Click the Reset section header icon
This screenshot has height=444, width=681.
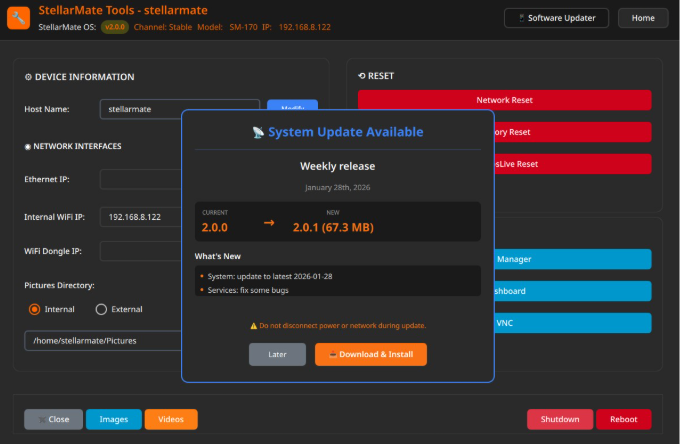click(x=362, y=76)
